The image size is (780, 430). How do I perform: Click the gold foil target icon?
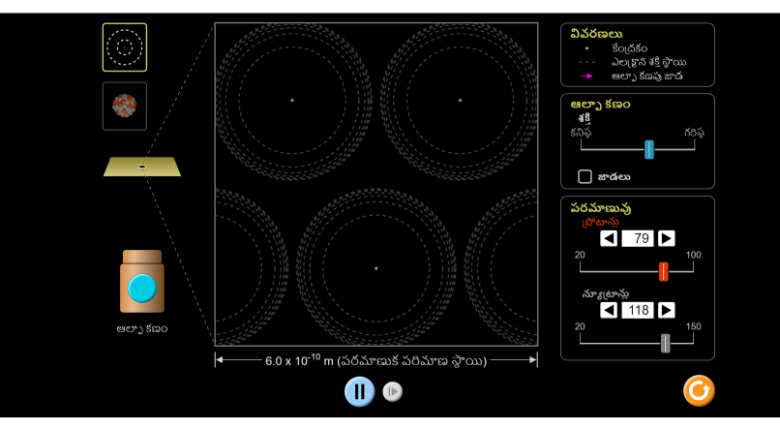[x=142, y=166]
